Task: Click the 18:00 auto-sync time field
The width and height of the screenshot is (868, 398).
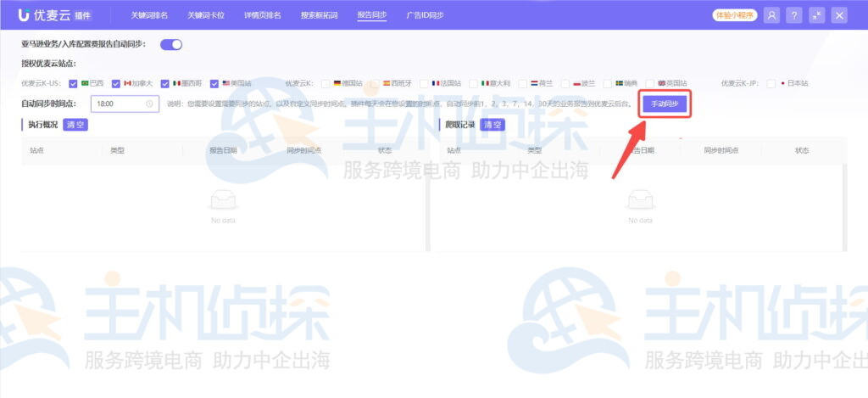Action: tap(125, 104)
